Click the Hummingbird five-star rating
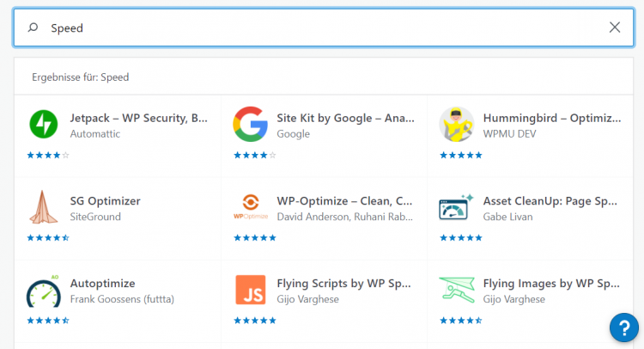This screenshot has width=644, height=349. (461, 155)
